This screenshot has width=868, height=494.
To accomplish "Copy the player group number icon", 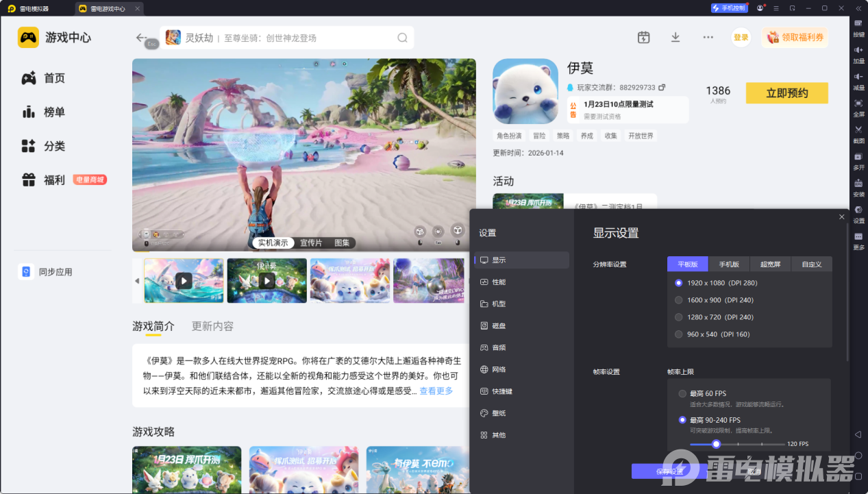I will tap(662, 88).
